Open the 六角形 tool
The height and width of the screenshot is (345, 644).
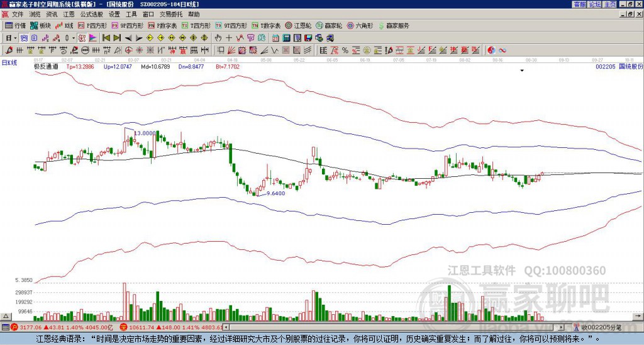(x=360, y=25)
